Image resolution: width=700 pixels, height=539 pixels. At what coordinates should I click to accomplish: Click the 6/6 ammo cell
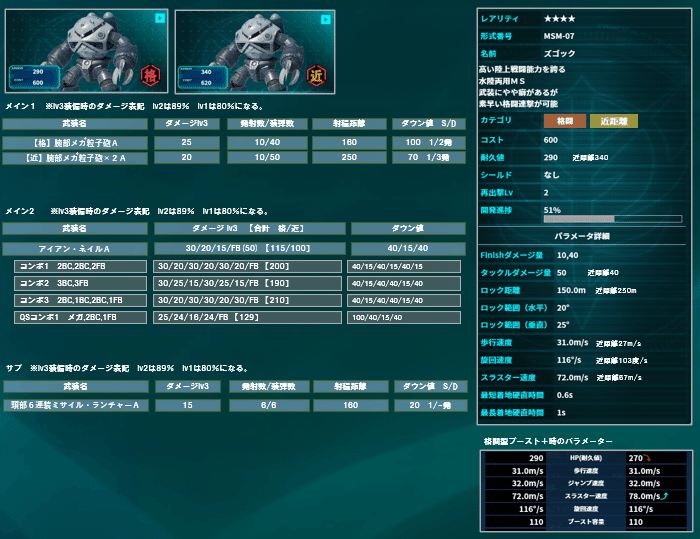[x=269, y=405]
